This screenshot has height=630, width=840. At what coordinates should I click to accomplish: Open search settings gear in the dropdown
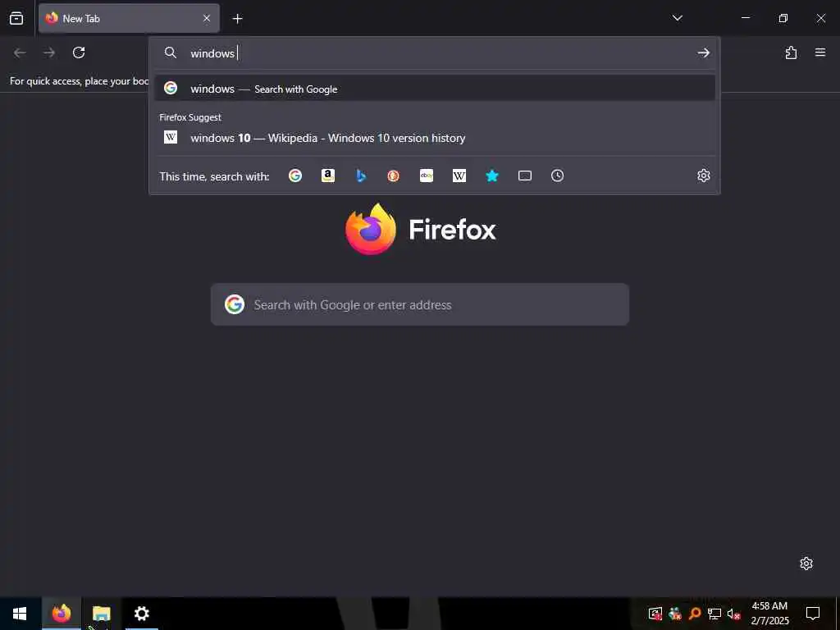703,176
